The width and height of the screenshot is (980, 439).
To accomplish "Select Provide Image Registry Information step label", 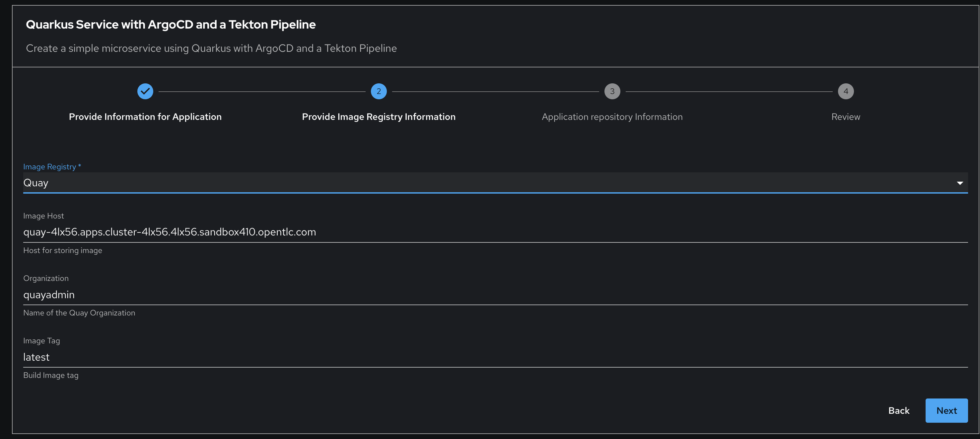I will click(379, 117).
